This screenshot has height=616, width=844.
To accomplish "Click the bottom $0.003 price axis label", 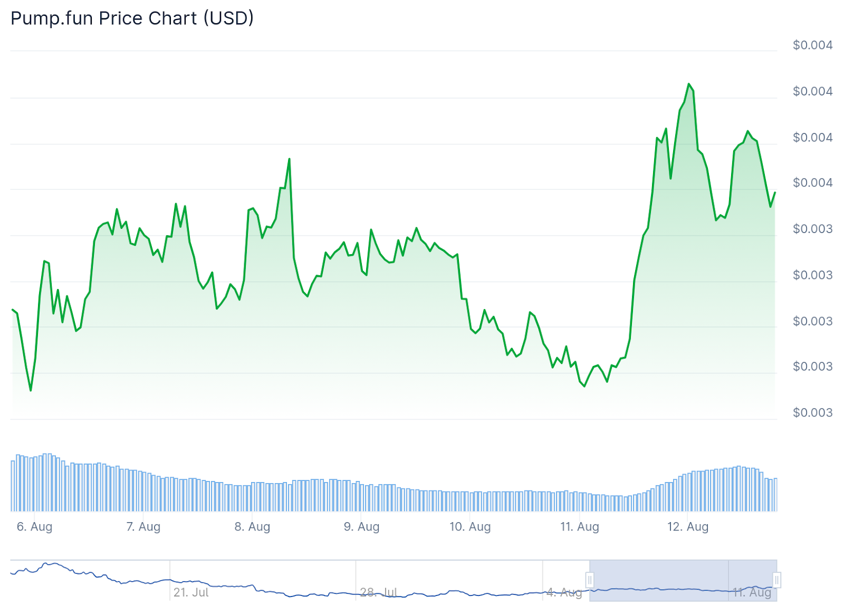I will 812,412.
